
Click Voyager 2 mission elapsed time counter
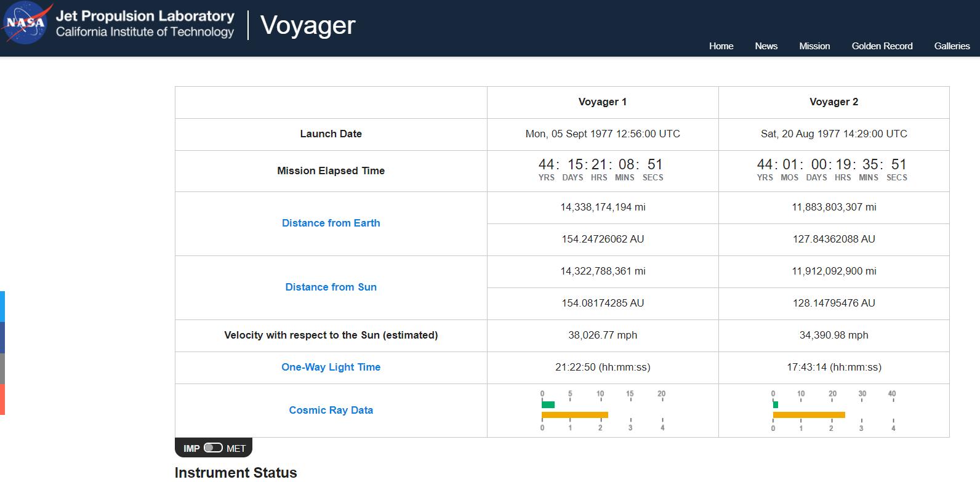[x=832, y=170]
